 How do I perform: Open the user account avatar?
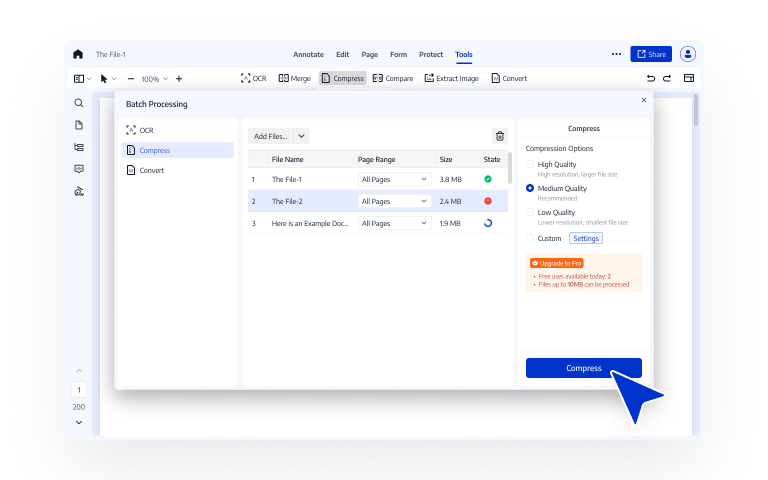point(688,54)
